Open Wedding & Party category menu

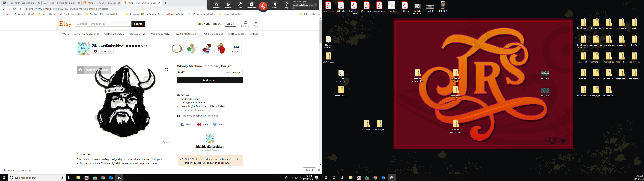pos(160,34)
